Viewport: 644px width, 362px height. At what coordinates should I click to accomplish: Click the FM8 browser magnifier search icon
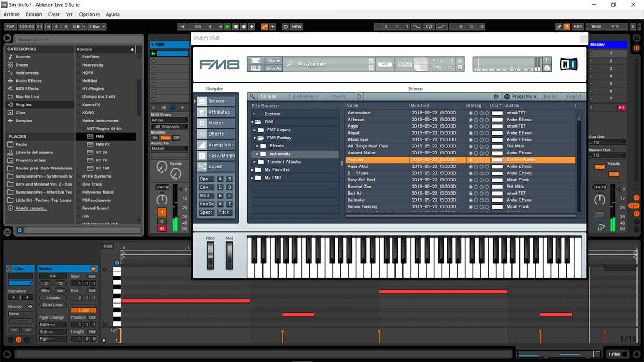pos(253,97)
